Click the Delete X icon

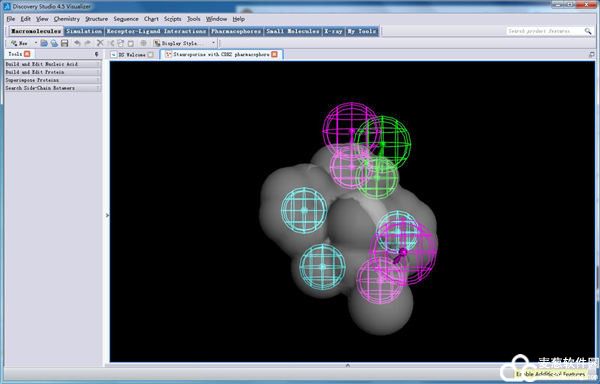(100, 43)
